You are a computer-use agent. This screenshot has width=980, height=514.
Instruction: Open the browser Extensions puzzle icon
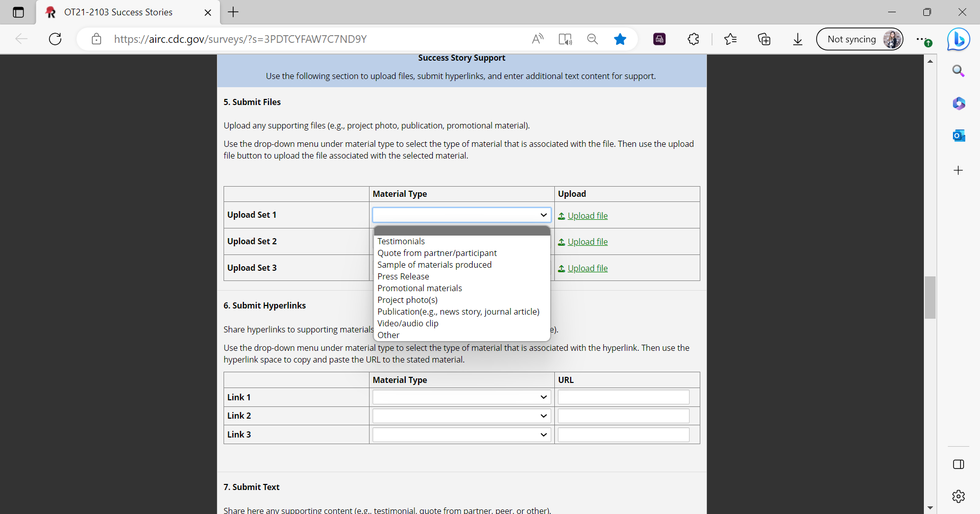click(693, 39)
